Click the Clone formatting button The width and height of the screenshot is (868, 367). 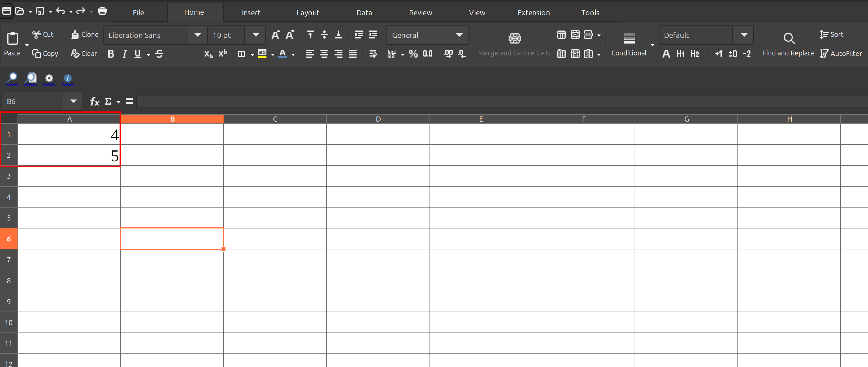click(x=85, y=34)
